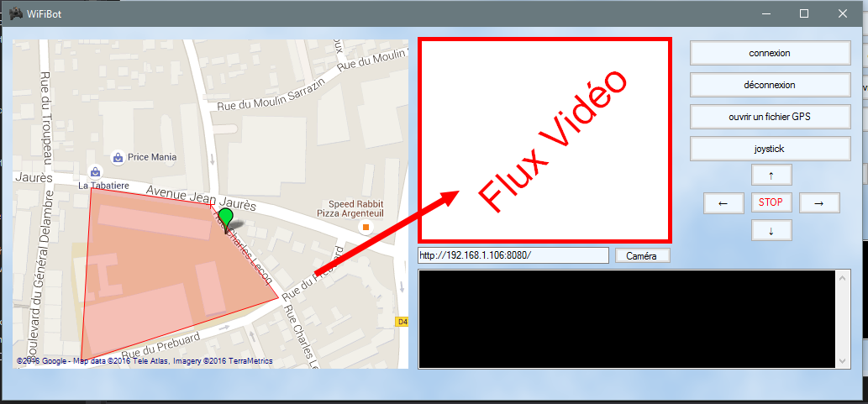
Task: Click the camera URL input field
Action: (x=513, y=255)
